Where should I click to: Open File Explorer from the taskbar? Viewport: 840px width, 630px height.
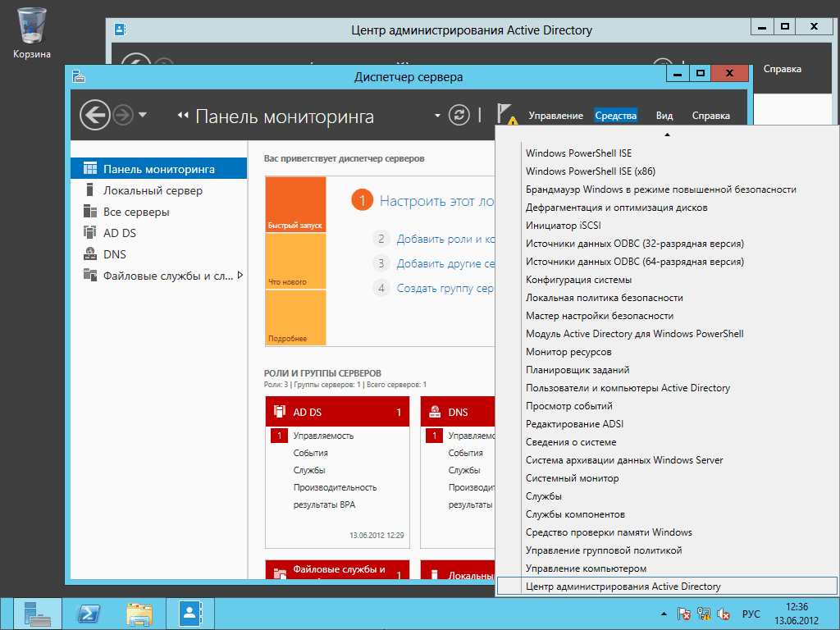139,614
